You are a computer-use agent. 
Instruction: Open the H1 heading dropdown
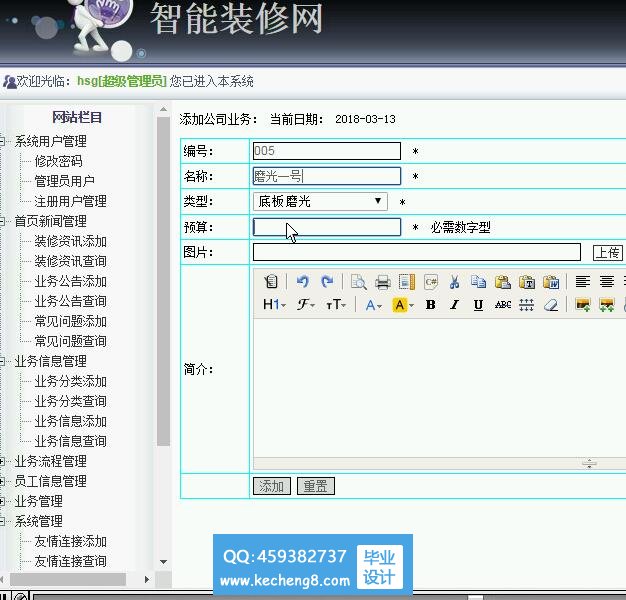point(274,305)
